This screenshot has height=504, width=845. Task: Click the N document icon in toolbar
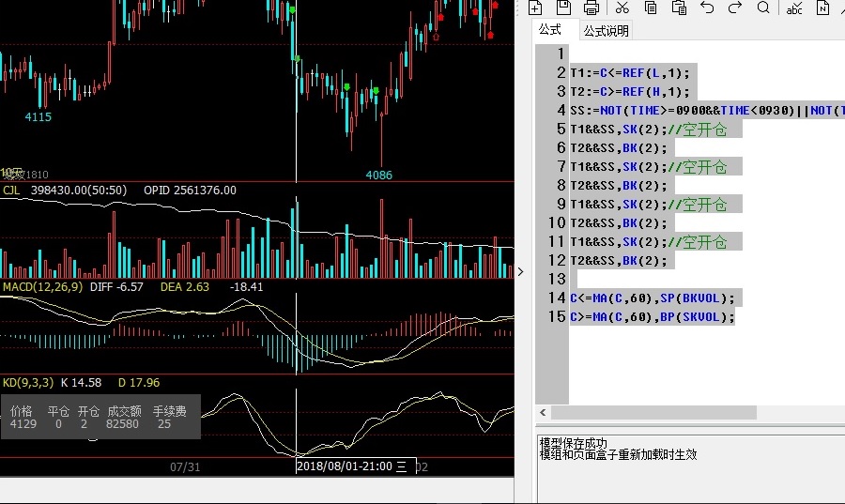pos(823,8)
